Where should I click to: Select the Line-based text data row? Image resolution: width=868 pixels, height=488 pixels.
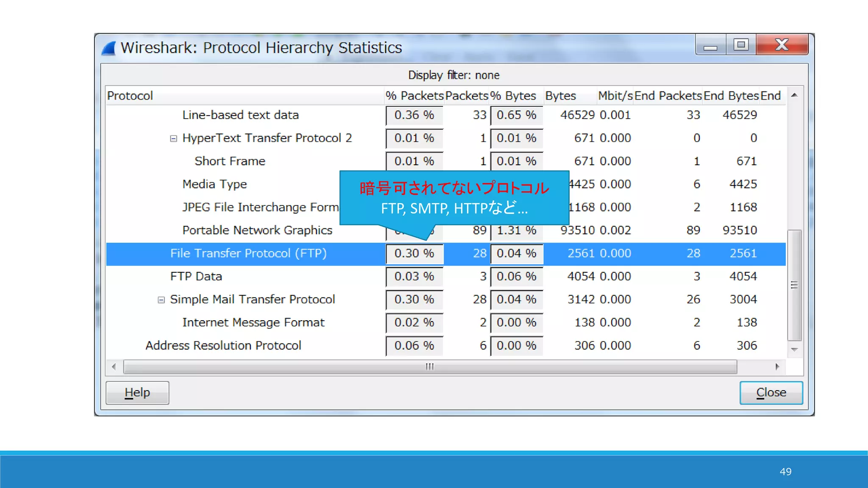coord(240,115)
